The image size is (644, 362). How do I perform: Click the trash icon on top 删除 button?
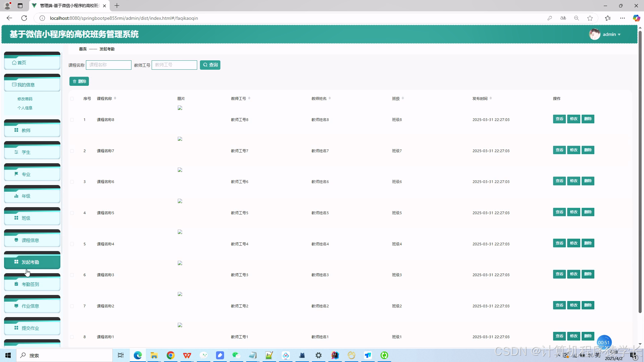tap(74, 81)
